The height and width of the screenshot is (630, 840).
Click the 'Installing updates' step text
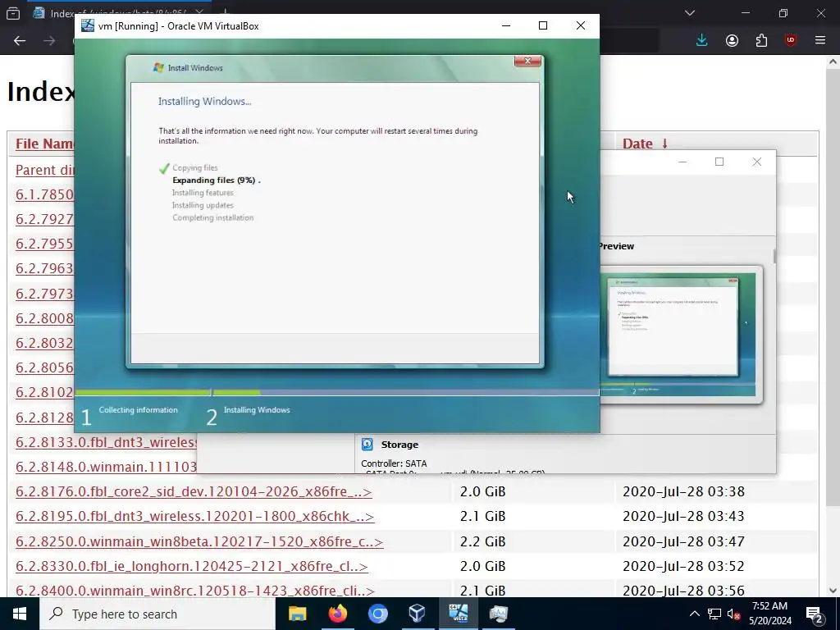pyautogui.click(x=203, y=205)
